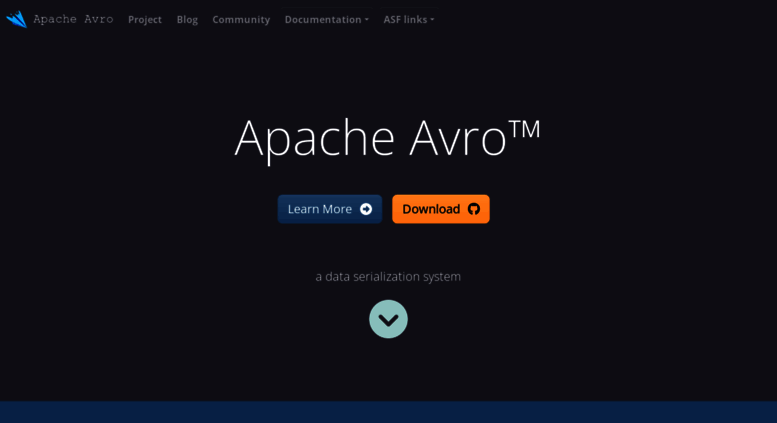Open the Apache Avro brand text link
Screen dimensions: 777x423
point(73,19)
